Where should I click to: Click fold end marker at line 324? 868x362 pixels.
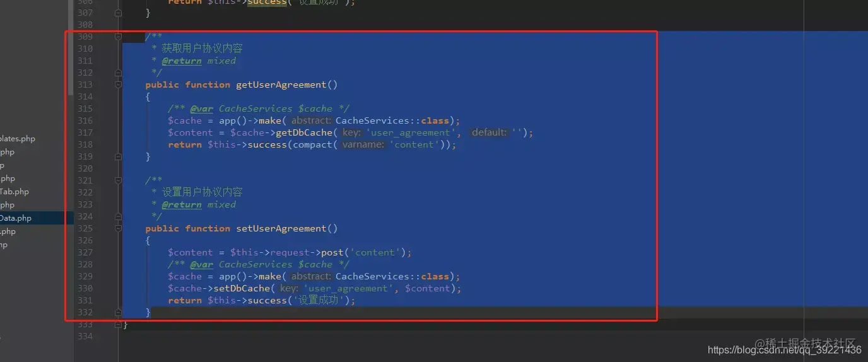coord(118,216)
